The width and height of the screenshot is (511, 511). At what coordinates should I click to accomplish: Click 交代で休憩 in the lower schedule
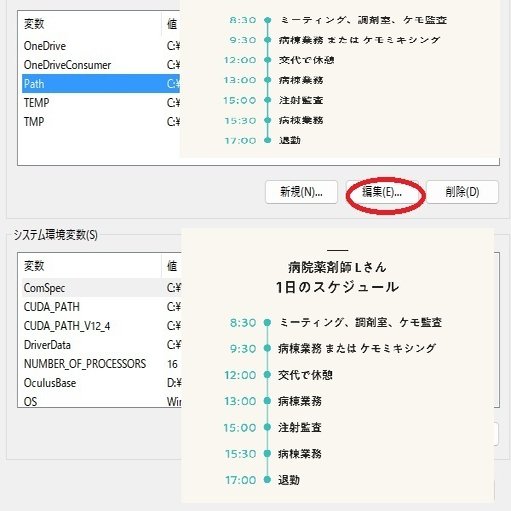click(x=305, y=375)
